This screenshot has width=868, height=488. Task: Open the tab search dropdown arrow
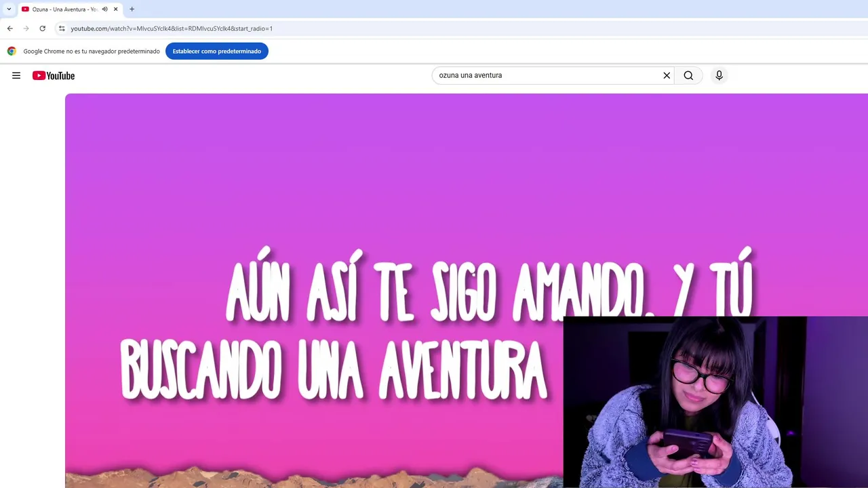pos(9,9)
